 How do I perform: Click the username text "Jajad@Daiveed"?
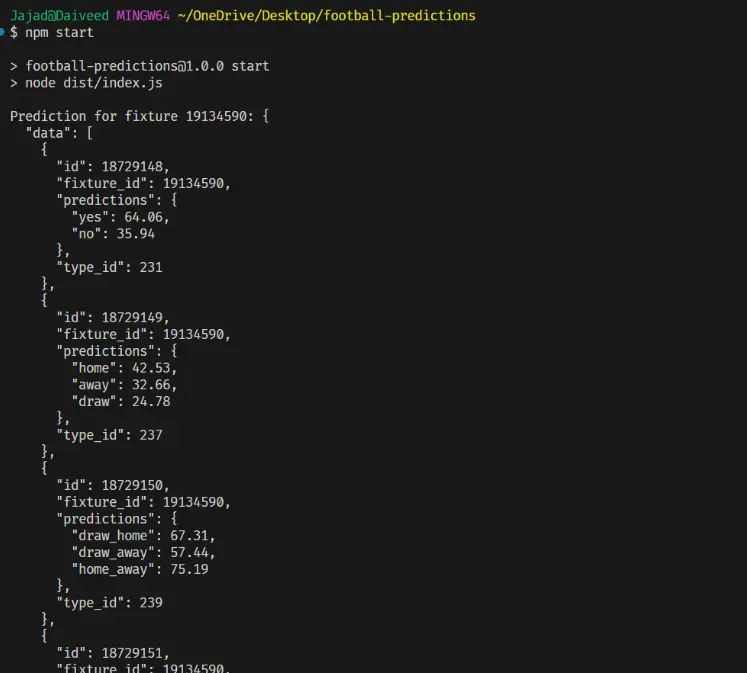click(60, 16)
